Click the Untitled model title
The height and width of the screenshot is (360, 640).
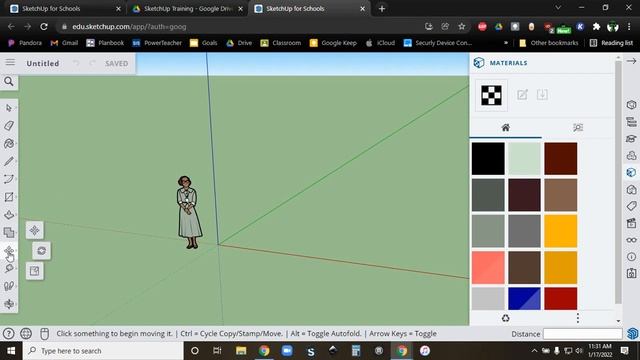pos(43,63)
